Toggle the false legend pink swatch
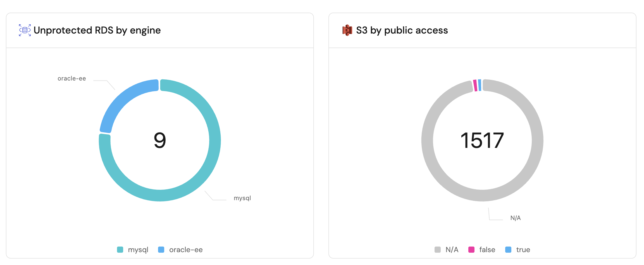644x265 pixels. point(471,250)
